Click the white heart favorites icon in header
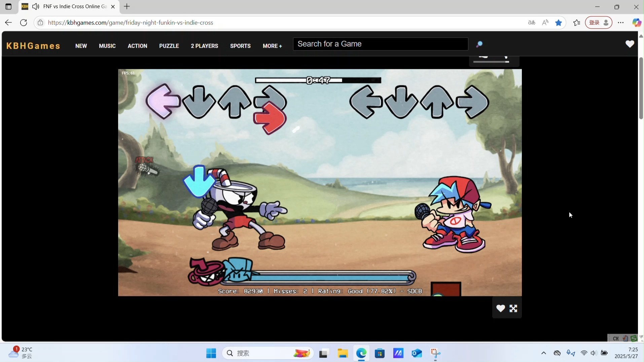This screenshot has height=362, width=644. [x=630, y=44]
